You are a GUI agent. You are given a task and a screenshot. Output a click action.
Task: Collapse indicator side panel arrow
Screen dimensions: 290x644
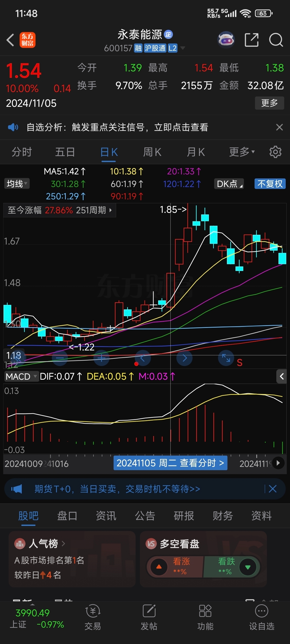[281, 376]
